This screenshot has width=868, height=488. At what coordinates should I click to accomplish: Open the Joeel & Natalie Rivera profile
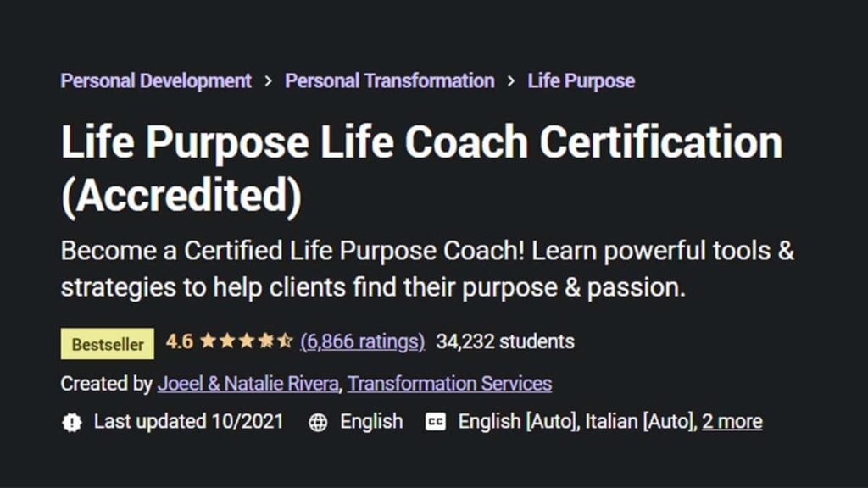tap(249, 384)
